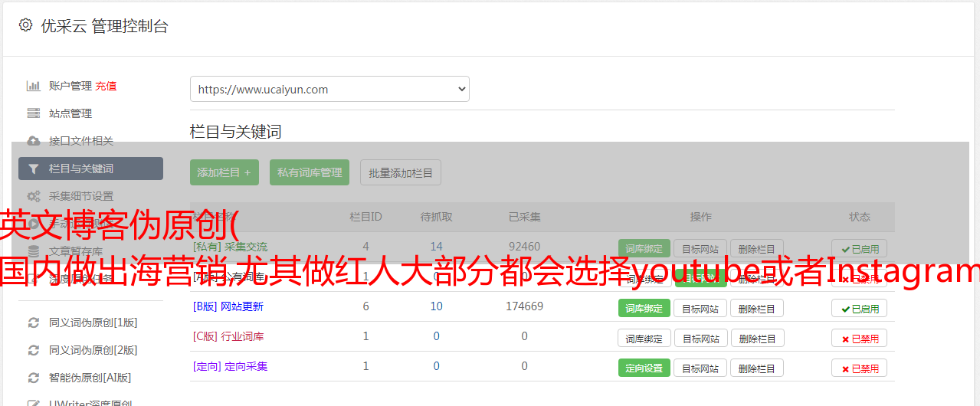Click the 栏目与关键词 page heading
Screen dimensions: 980x406
pyautogui.click(x=236, y=132)
